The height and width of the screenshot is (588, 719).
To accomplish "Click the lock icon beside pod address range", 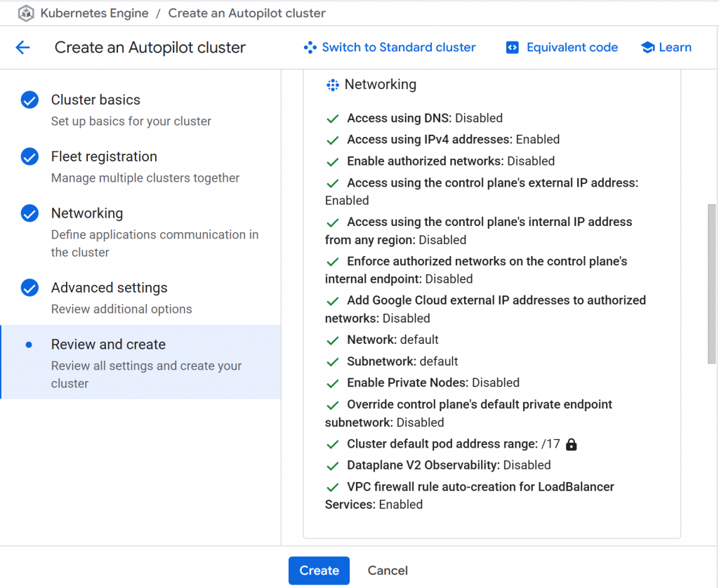I will (x=572, y=444).
